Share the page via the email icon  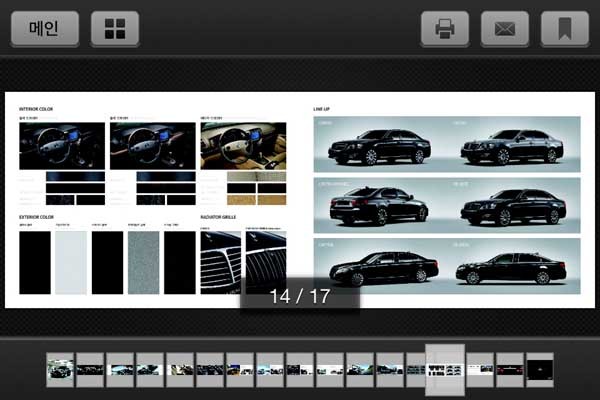click(505, 28)
